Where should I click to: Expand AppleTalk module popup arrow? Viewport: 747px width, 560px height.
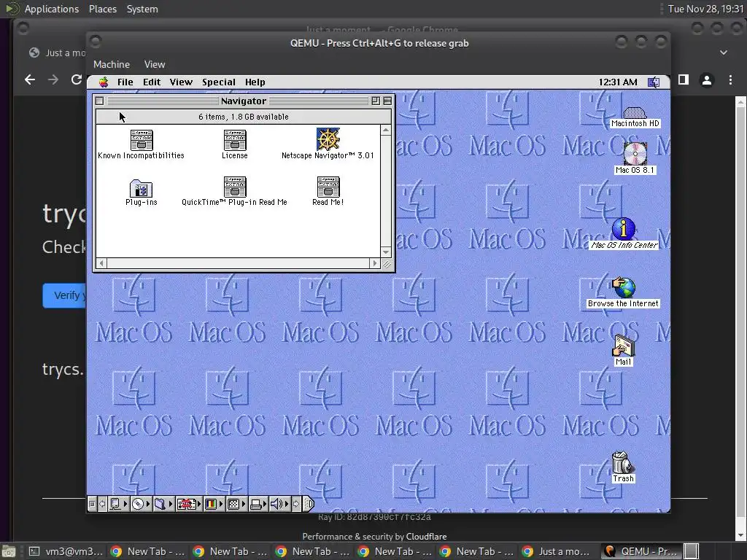click(x=125, y=504)
